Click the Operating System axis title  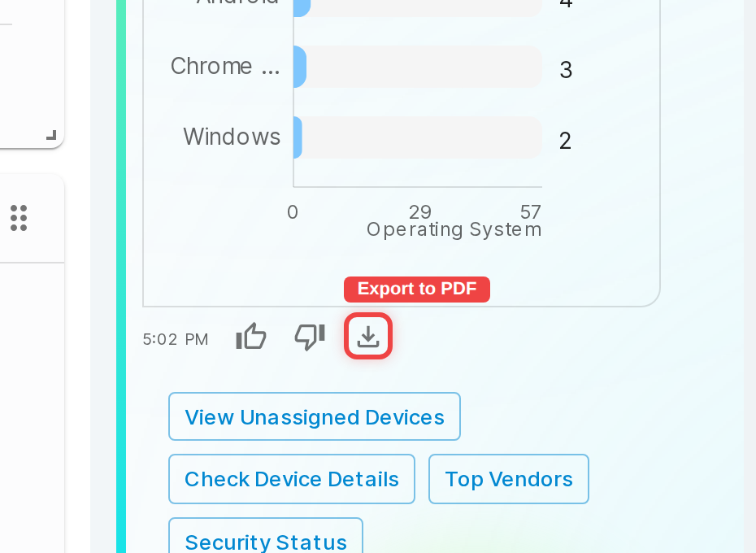click(454, 229)
